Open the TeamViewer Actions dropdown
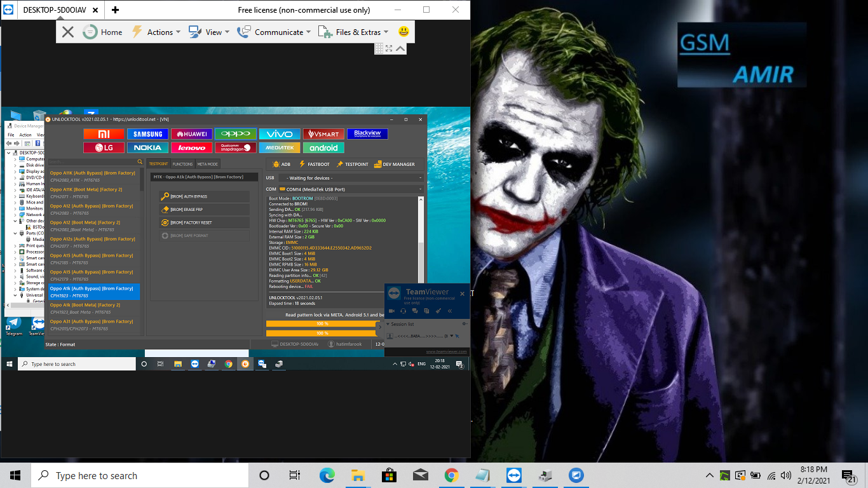This screenshot has width=868, height=488. click(156, 32)
